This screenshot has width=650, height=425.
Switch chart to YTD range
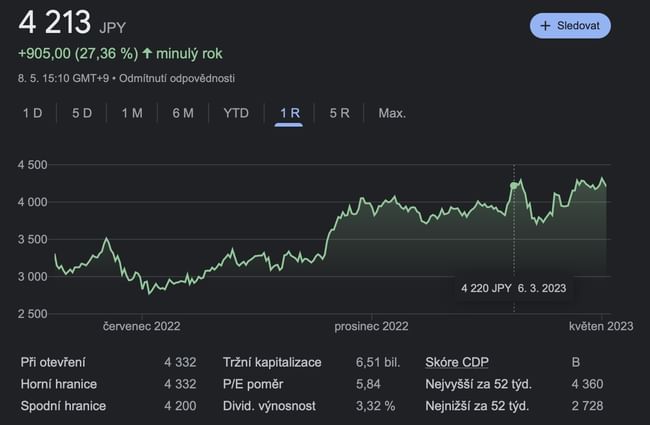click(236, 113)
